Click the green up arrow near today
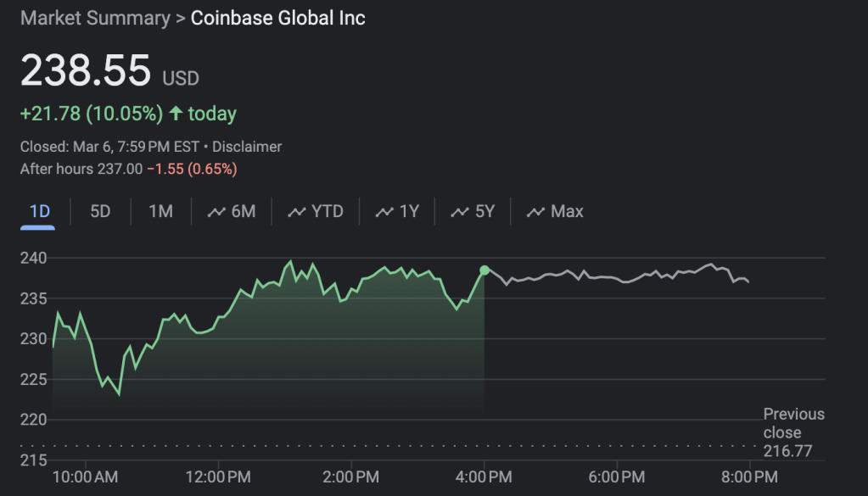Screen dimensions: 868x496 (176, 113)
